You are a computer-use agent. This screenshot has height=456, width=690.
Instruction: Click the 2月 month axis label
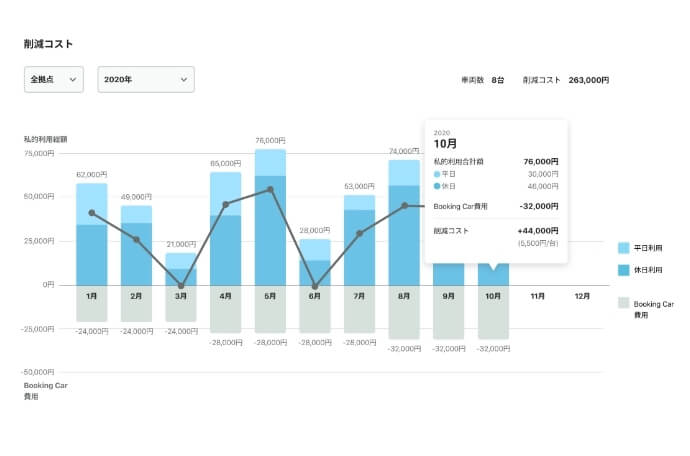(136, 296)
